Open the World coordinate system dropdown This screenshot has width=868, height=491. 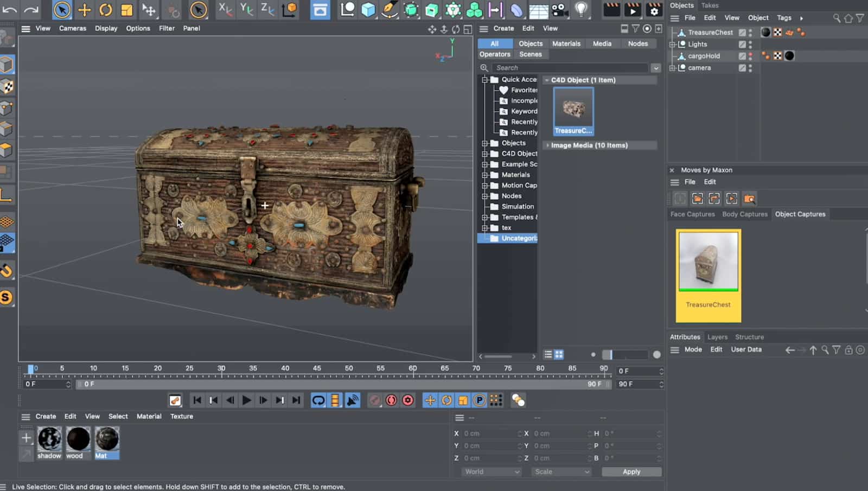coord(492,472)
